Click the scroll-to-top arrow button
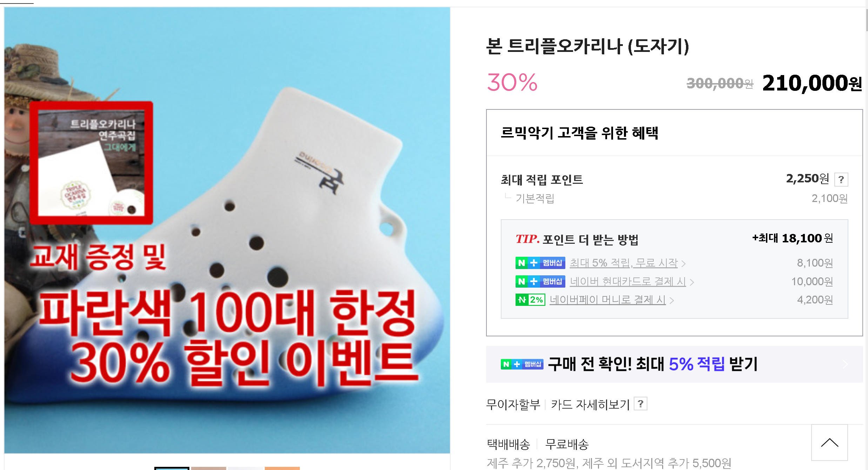The width and height of the screenshot is (868, 470). click(829, 443)
